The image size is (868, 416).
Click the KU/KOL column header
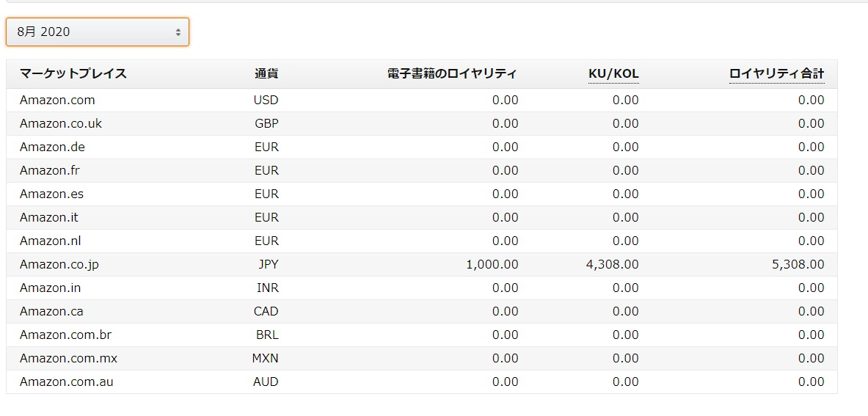pyautogui.click(x=613, y=73)
